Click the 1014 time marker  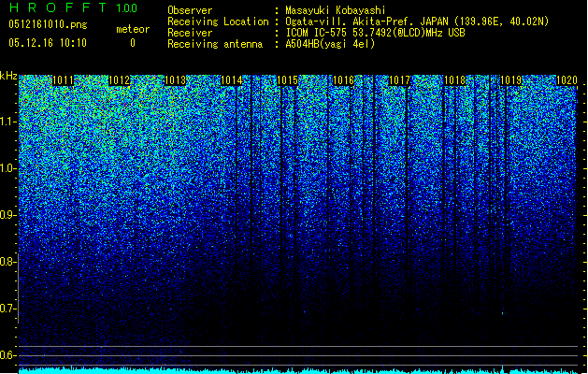pos(232,80)
